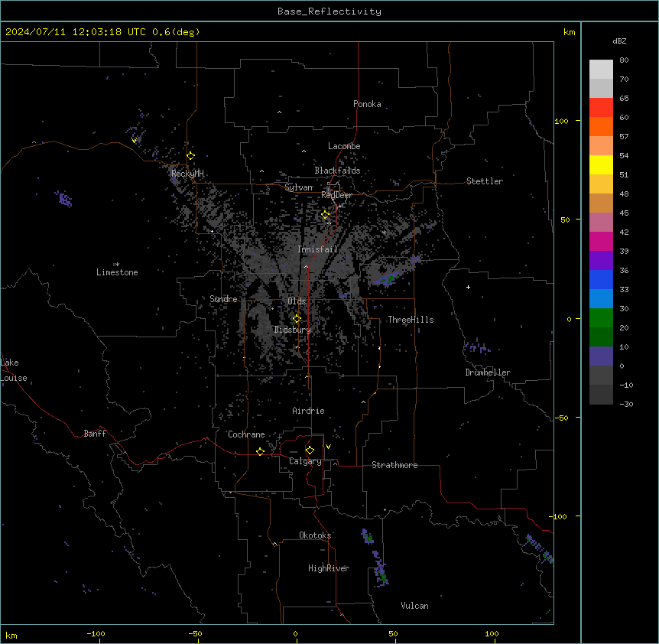Click the green-purple echo east of Innisfail
Image resolution: width=659 pixels, height=644 pixels.
click(387, 278)
